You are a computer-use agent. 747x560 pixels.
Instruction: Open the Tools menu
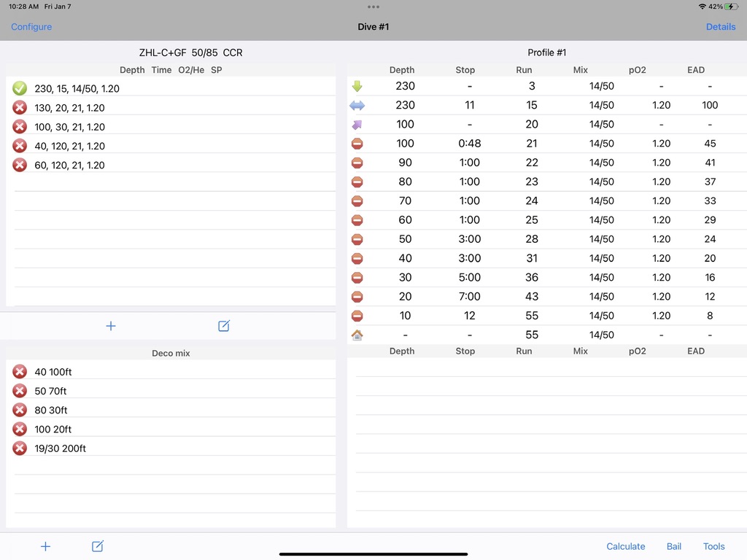click(x=713, y=546)
